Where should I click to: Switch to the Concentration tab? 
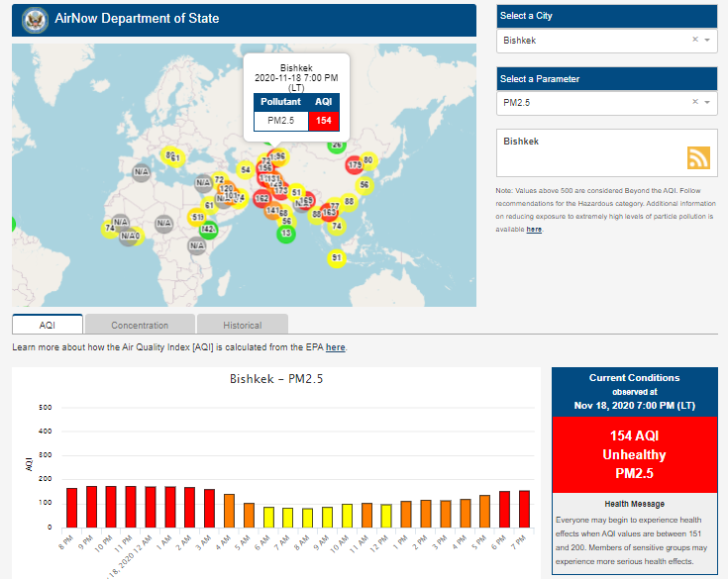click(x=140, y=325)
